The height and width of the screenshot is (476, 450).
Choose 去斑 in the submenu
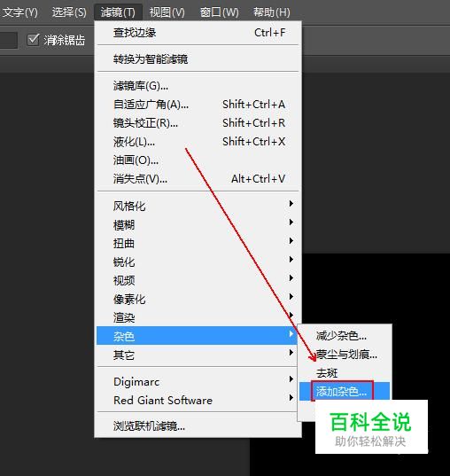(x=345, y=373)
